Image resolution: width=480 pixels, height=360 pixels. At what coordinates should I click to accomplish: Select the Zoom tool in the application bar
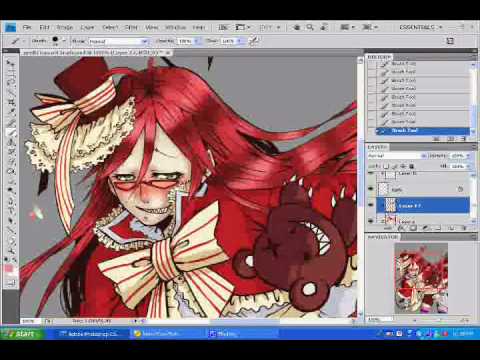click(310, 27)
